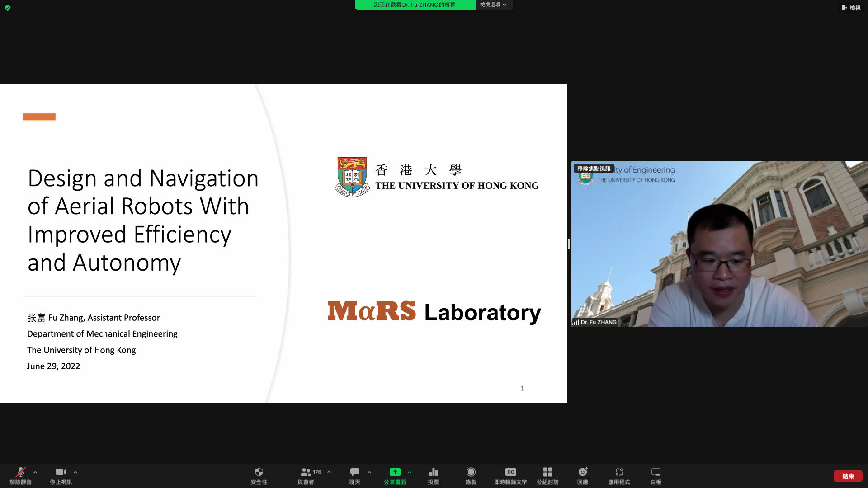Open Apps icon in toolbar
Screen dimensions: 868x488
619,472
